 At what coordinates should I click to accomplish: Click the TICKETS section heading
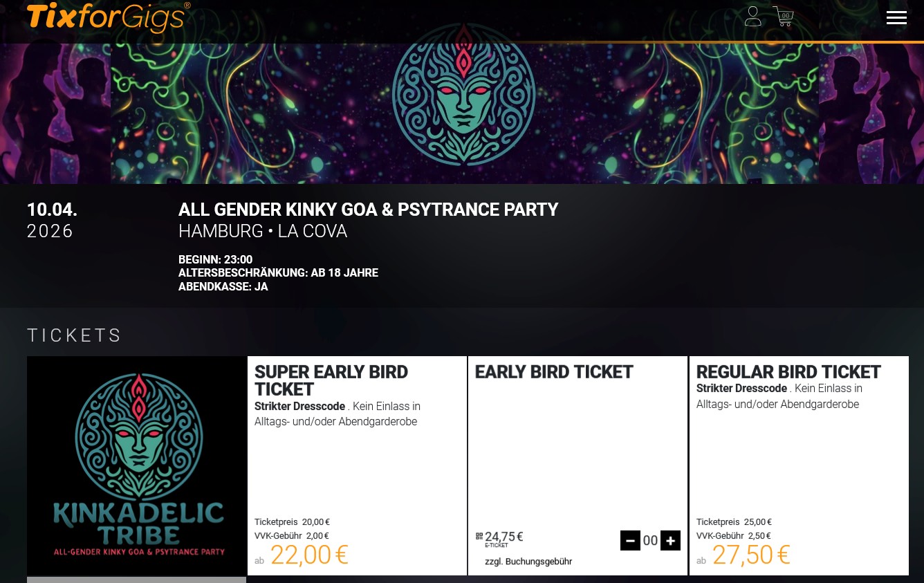coord(75,335)
